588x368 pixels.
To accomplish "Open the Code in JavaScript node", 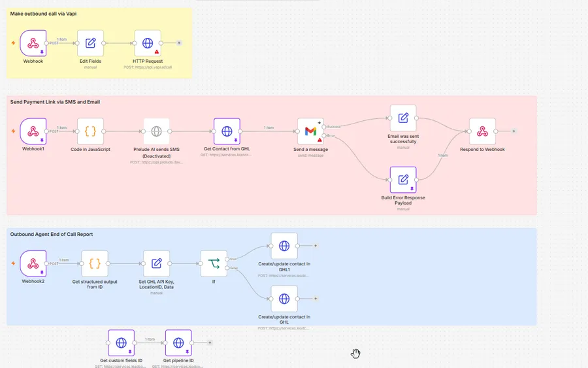I will [x=90, y=131].
